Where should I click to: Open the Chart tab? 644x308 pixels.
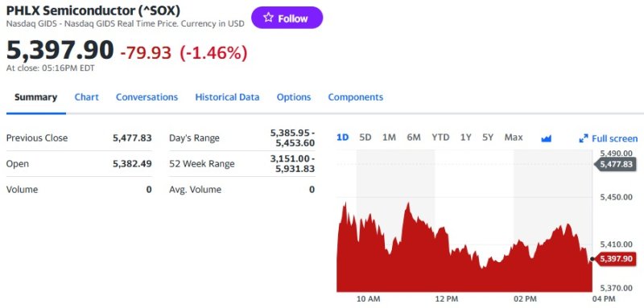pyautogui.click(x=87, y=97)
